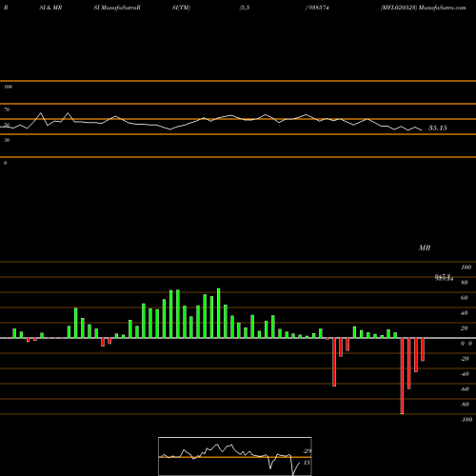Screen dimensions: 476x476
Task: Click the "MunafaSutra.com" header text
Action: pos(443,8)
